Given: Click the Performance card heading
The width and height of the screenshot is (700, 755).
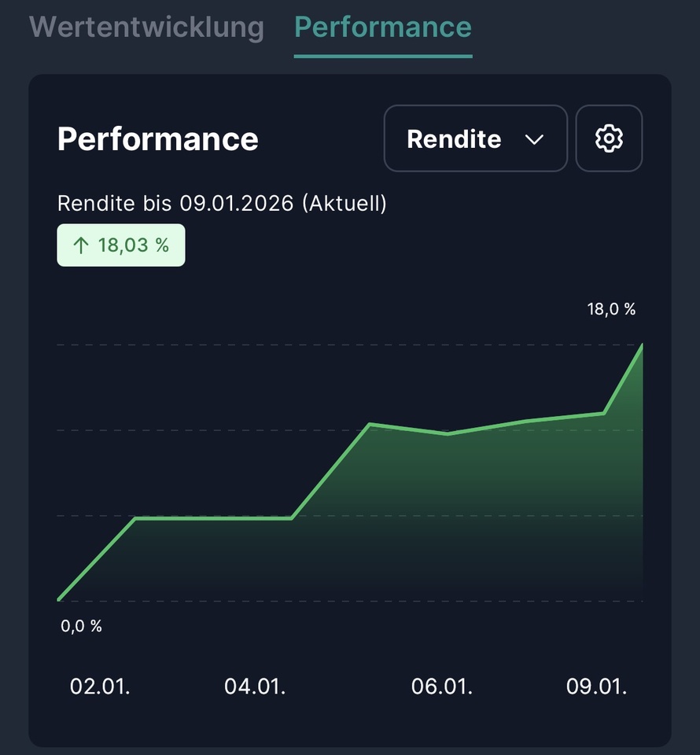Looking at the screenshot, I should 157,139.
